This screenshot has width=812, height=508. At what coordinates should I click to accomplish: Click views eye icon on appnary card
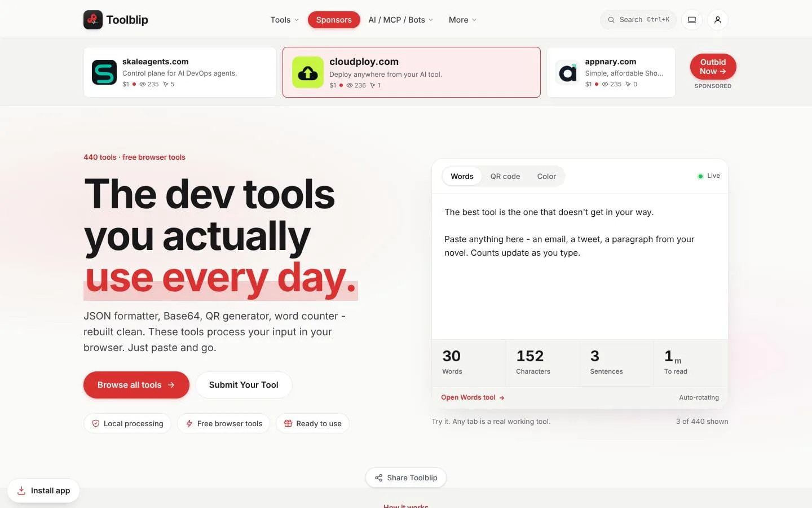(605, 84)
